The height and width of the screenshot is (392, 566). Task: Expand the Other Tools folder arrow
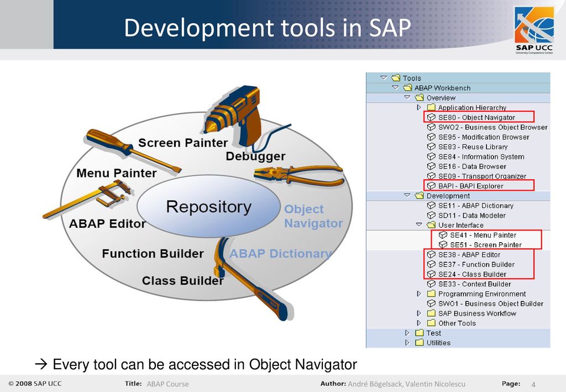coord(419,323)
